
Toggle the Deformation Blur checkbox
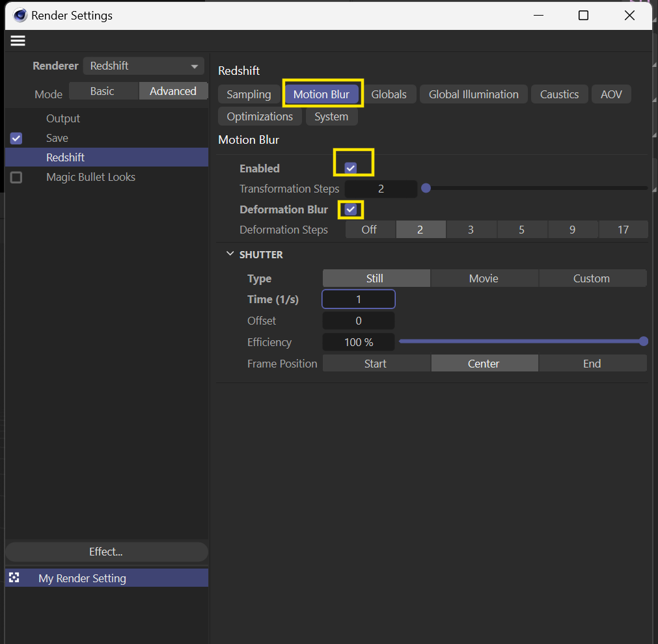350,209
